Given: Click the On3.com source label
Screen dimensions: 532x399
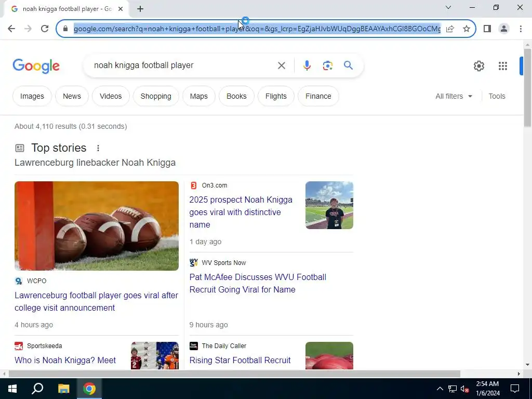Looking at the screenshot, I should (x=215, y=185).
